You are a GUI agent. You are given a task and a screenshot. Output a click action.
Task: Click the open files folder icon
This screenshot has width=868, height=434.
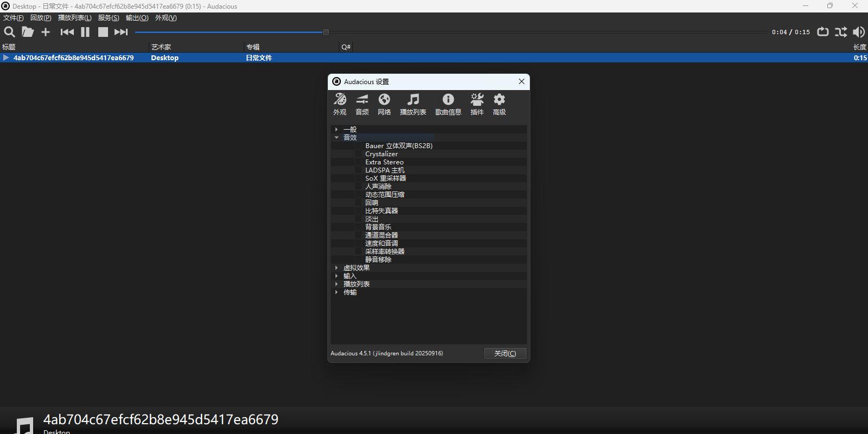27,32
